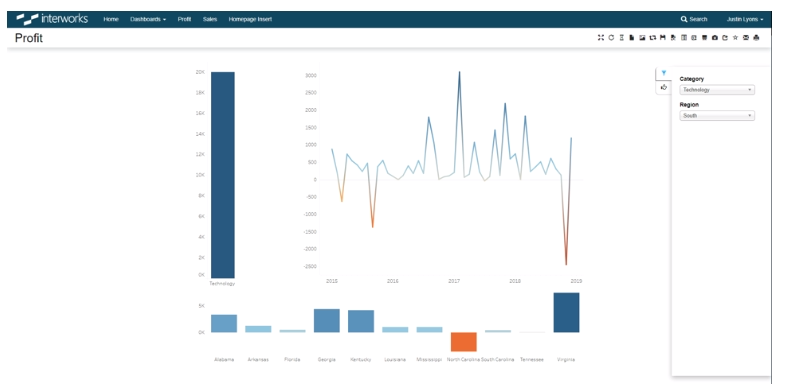Click the camera snapshot icon
This screenshot has height=392, width=787.
point(715,38)
